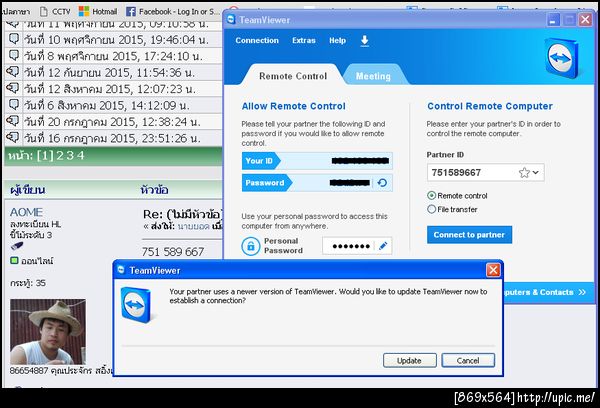Click the personal password dotted field
The height and width of the screenshot is (408, 600).
[350, 246]
